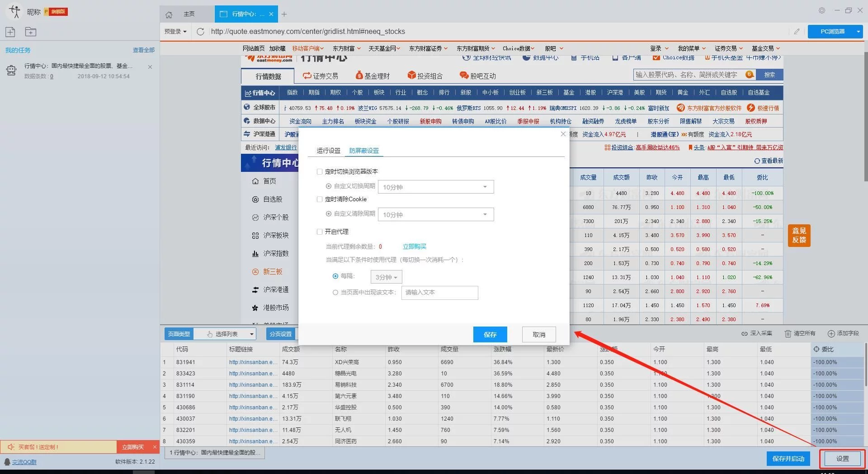Refresh the page with reload icon
This screenshot has width=868, height=474.
pos(201,31)
